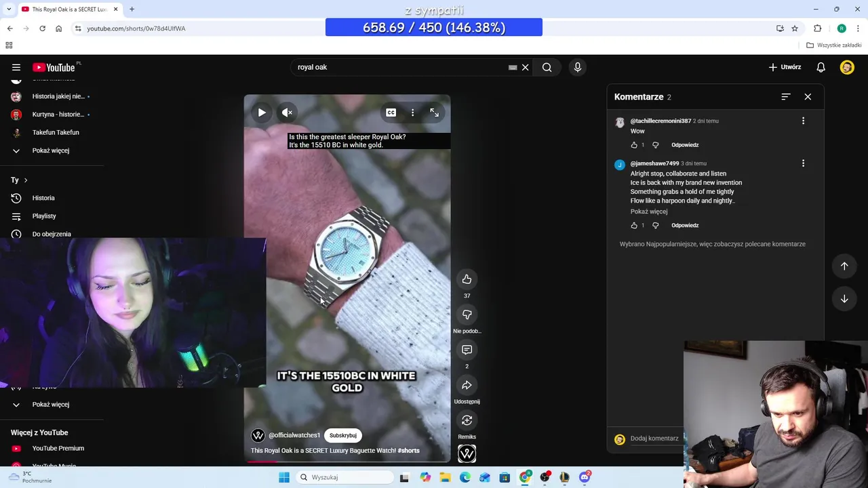Click the YouTube logo
The width and height of the screenshot is (868, 488).
coord(54,67)
